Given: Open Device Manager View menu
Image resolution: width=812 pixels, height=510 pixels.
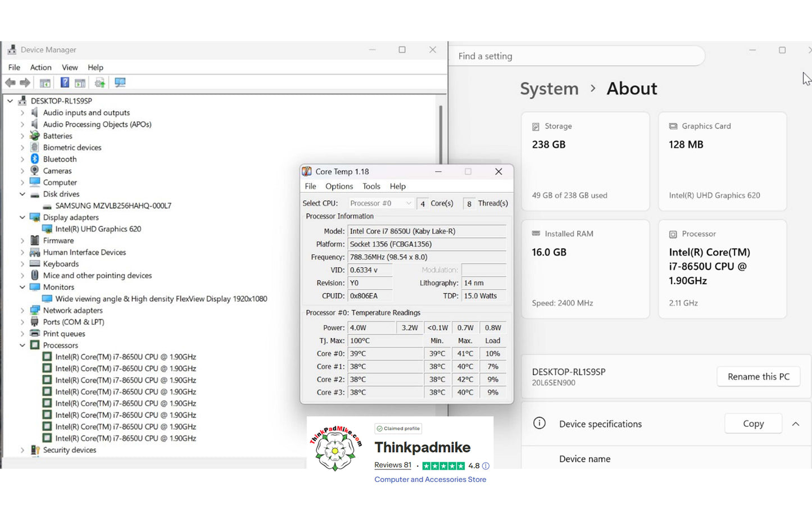Looking at the screenshot, I should (x=70, y=67).
